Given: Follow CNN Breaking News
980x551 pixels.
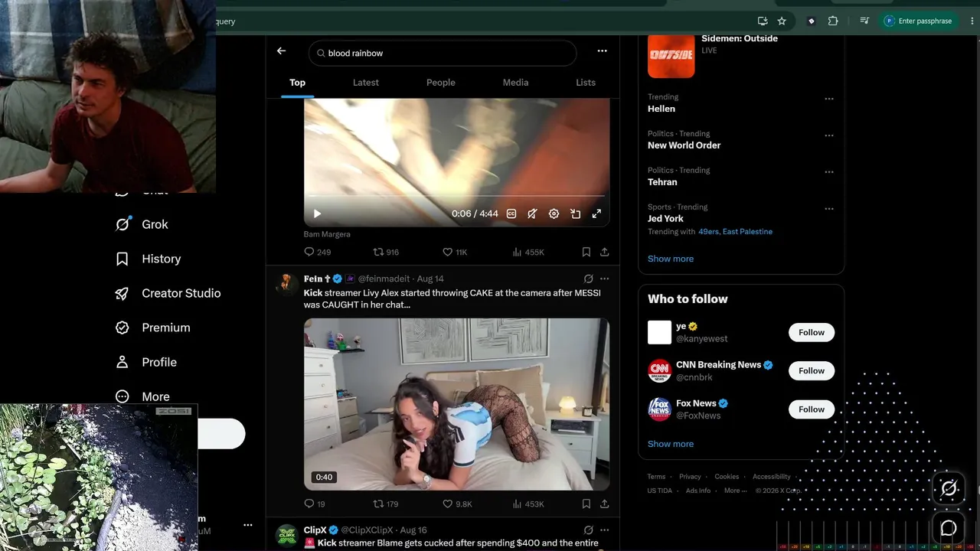Looking at the screenshot, I should [x=812, y=370].
